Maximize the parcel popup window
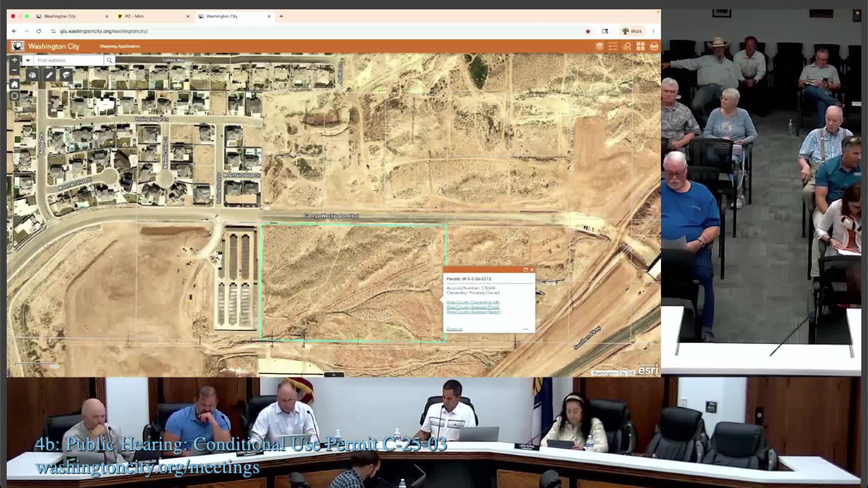This screenshot has width=868, height=488. pyautogui.click(x=526, y=270)
